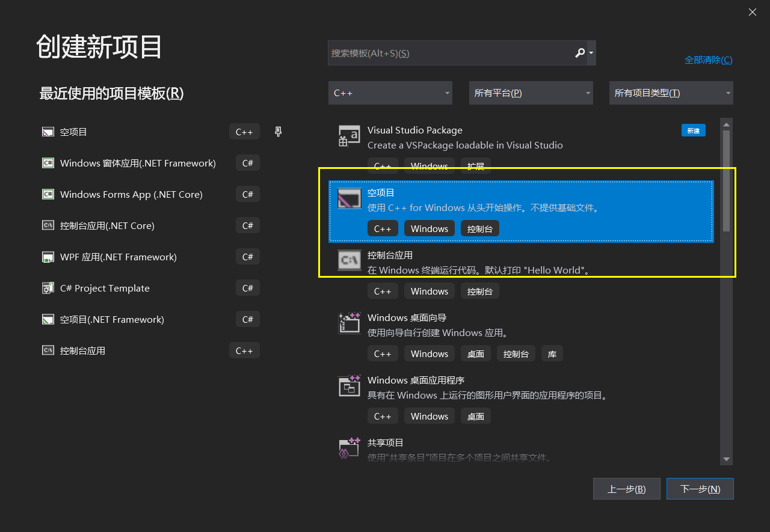Click the 全部清除 link

pyautogui.click(x=708, y=60)
